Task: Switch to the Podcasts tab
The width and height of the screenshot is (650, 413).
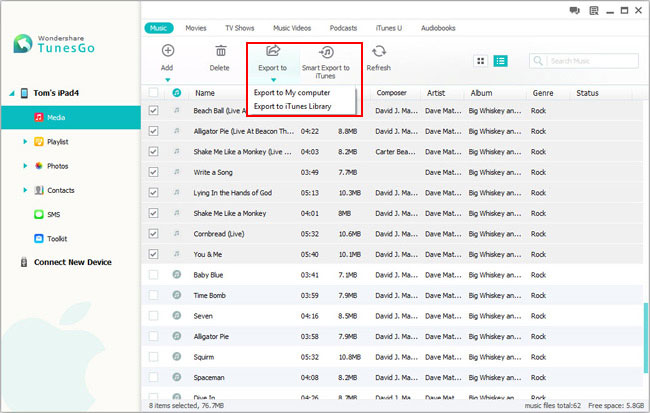Action: coord(343,28)
